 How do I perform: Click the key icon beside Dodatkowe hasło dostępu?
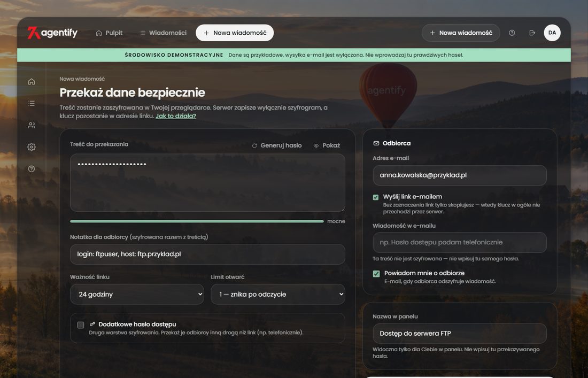click(x=92, y=324)
